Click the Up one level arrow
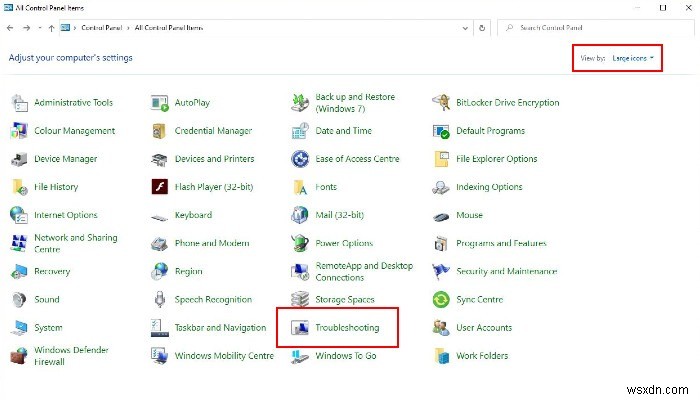Image resolution: width=700 pixels, height=400 pixels. click(51, 28)
